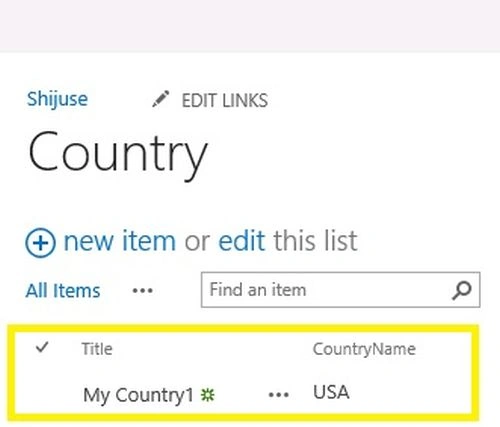
Task: Click the circled plus new item icon
Action: click(40, 243)
